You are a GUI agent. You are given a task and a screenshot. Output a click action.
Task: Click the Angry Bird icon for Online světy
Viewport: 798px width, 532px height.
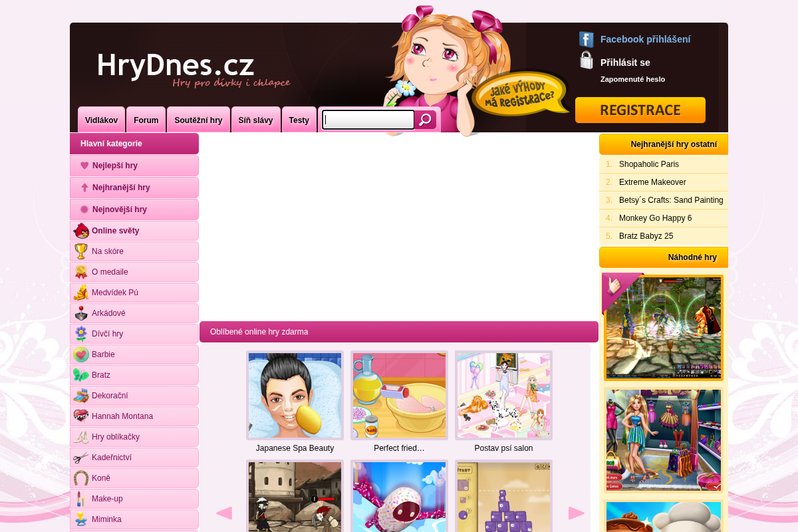[x=81, y=231]
